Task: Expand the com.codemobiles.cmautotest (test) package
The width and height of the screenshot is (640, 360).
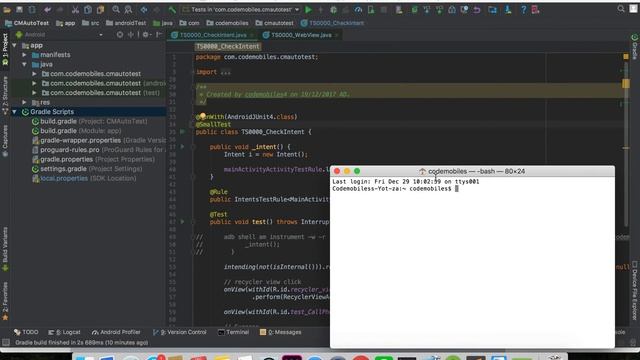Action: click(34, 93)
